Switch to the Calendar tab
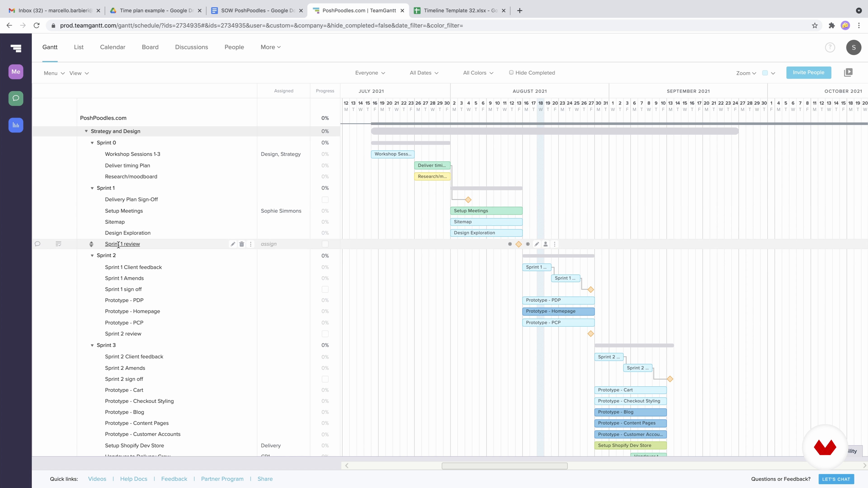 [113, 47]
